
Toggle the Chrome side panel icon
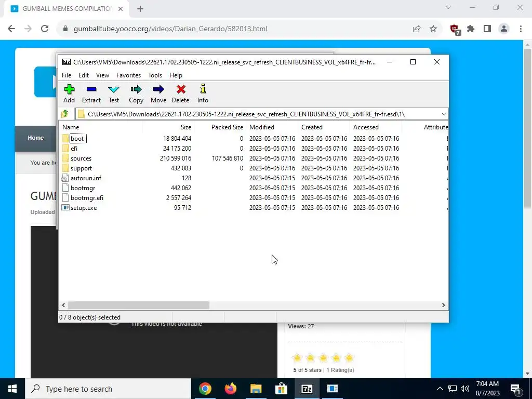487,29
